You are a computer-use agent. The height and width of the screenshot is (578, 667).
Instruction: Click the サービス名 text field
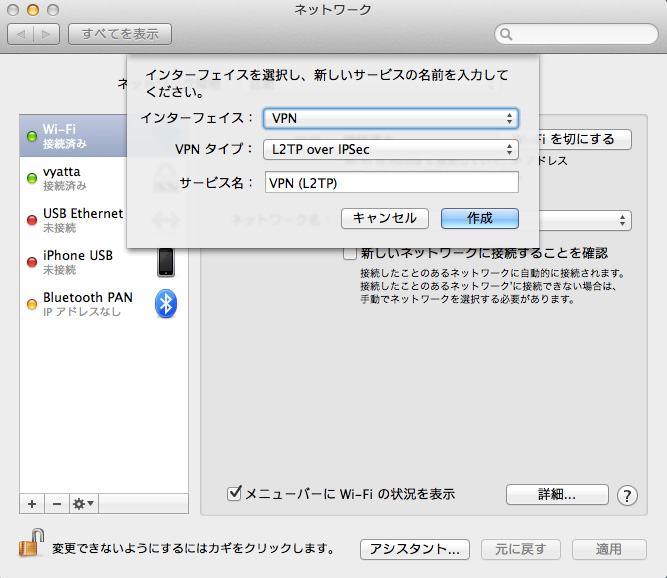(391, 182)
